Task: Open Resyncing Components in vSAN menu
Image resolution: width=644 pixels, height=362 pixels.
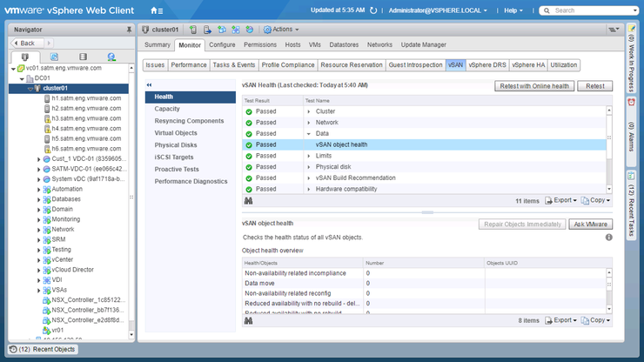Action: tap(190, 121)
